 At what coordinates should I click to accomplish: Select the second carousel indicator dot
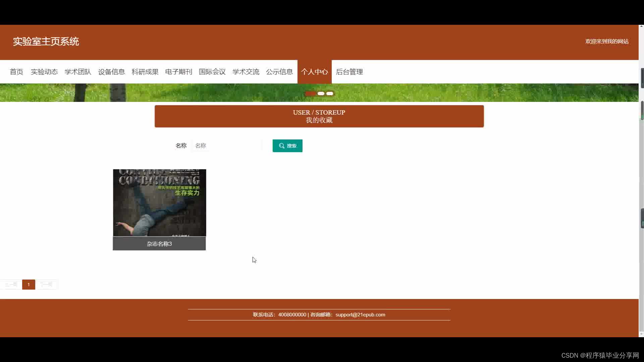321,94
